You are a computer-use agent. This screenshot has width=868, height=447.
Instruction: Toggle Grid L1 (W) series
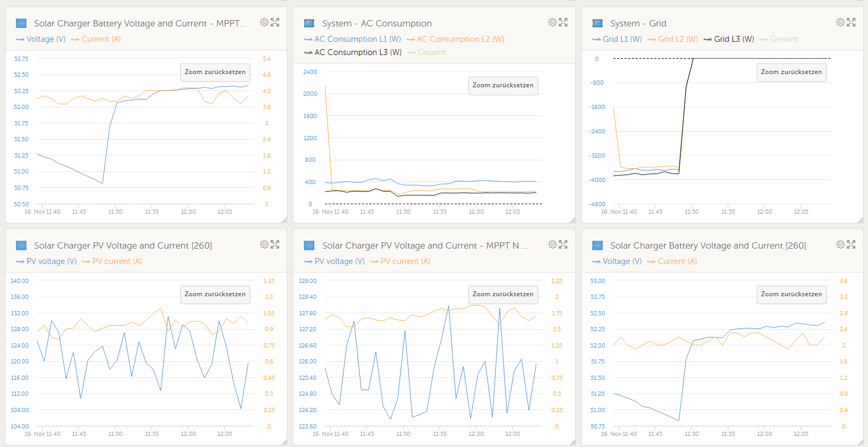(617, 39)
